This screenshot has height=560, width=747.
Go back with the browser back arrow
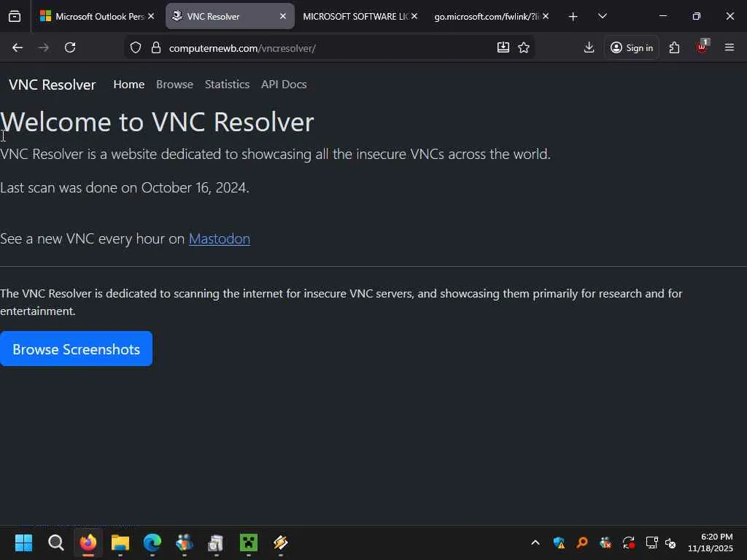[18, 47]
